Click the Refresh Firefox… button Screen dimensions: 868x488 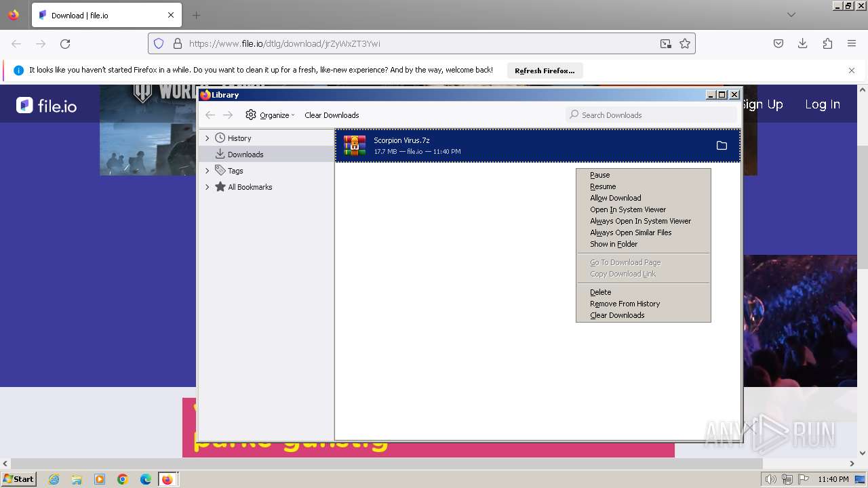point(545,70)
